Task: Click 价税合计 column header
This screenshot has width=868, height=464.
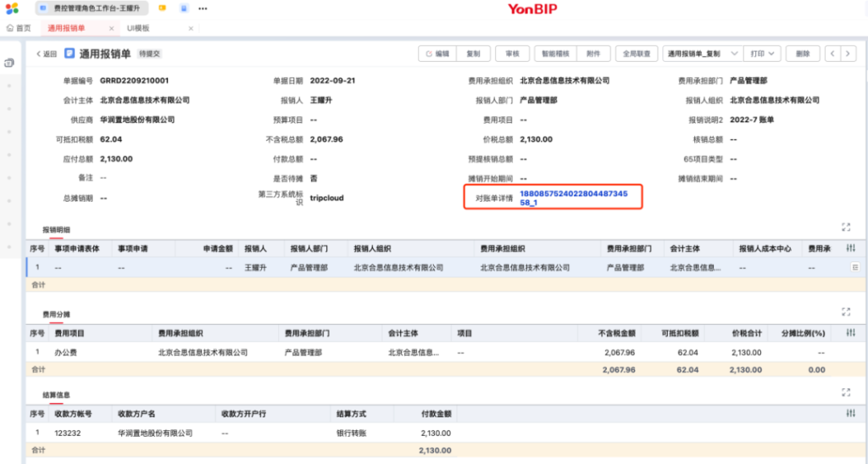Action: tap(746, 334)
